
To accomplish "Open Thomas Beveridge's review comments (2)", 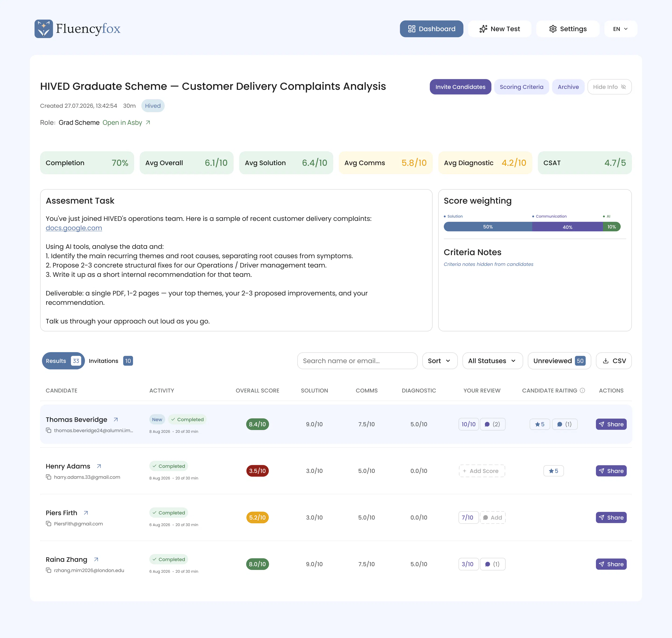I will click(x=493, y=424).
